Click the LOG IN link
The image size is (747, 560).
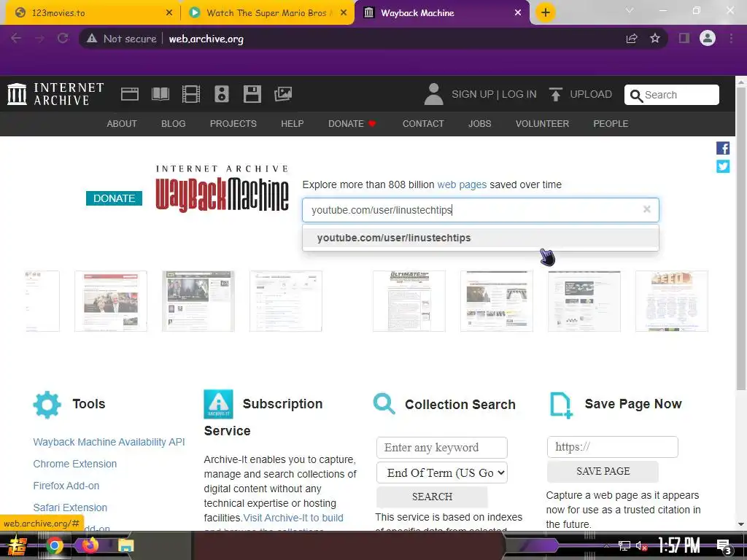519,94
